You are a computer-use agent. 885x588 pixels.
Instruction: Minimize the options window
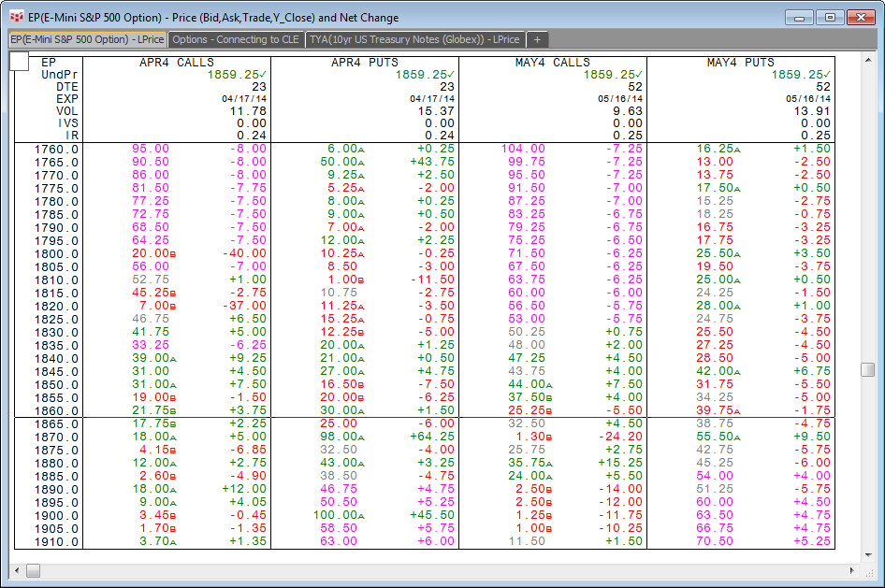coord(799,17)
